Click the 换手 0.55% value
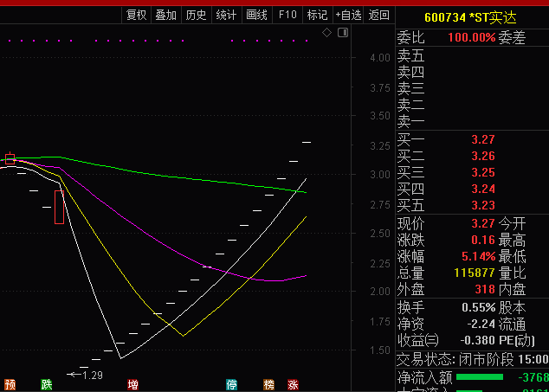 pyautogui.click(x=479, y=308)
